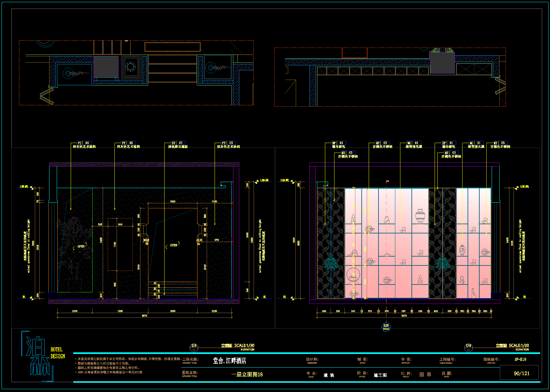The image size is (550, 392).
Task: Select the teal floral emblem on the leftmost leaf panel
Action: coord(331,264)
